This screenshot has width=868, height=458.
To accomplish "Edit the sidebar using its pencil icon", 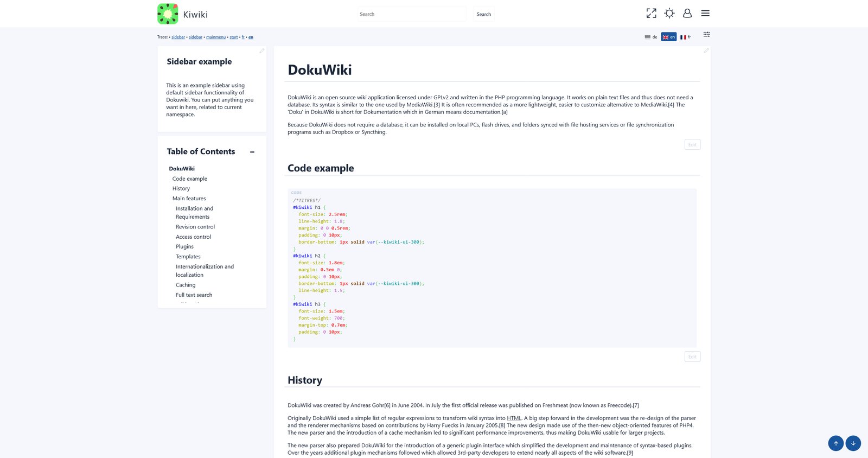I will 261,51.
